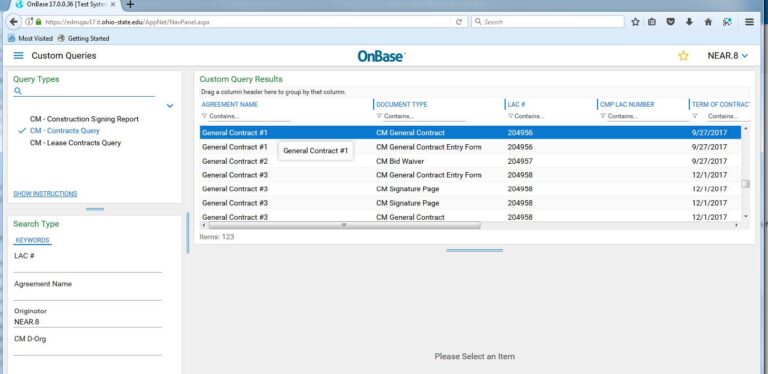Select CM - Contracts Query
Viewport: 768px width, 374px height.
point(65,131)
